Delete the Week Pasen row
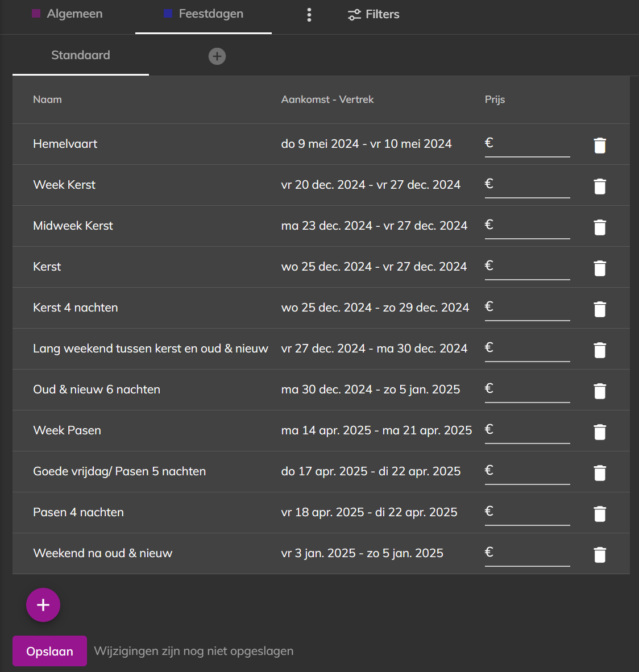 click(x=600, y=432)
